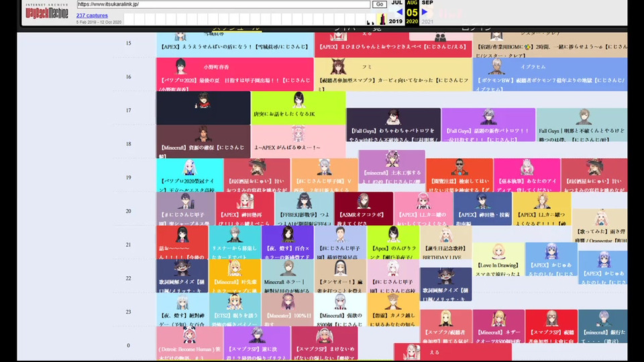The width and height of the screenshot is (644, 362).
Task: Open the まひまひちゃんとおやつときえぺぺ card
Action: point(393,45)
